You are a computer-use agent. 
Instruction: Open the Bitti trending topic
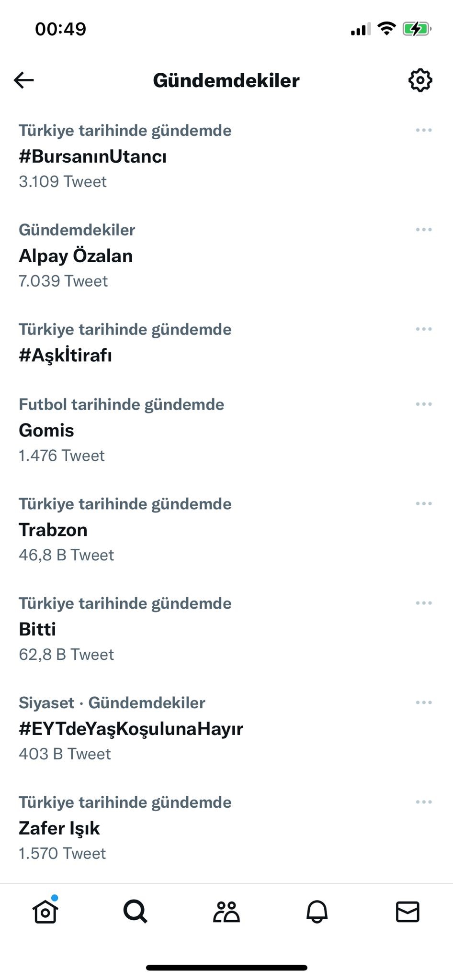click(37, 629)
